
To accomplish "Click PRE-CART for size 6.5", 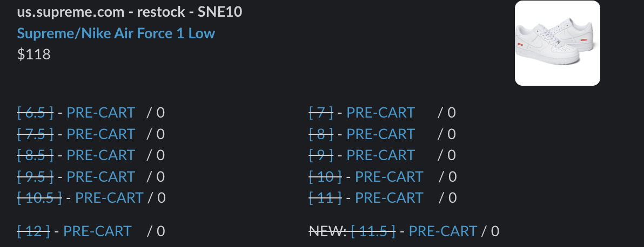I will click(100, 112).
